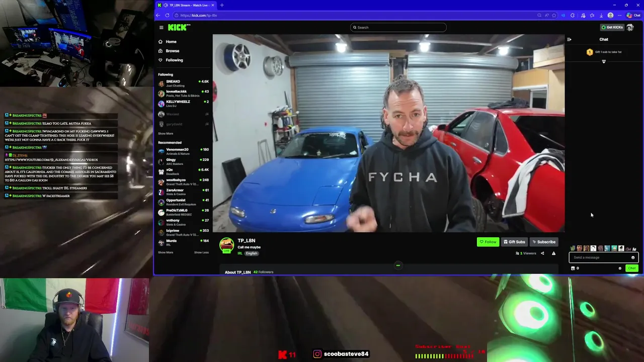Reload the page with refresh icon
The height and width of the screenshot is (362, 644).
pyautogui.click(x=167, y=15)
